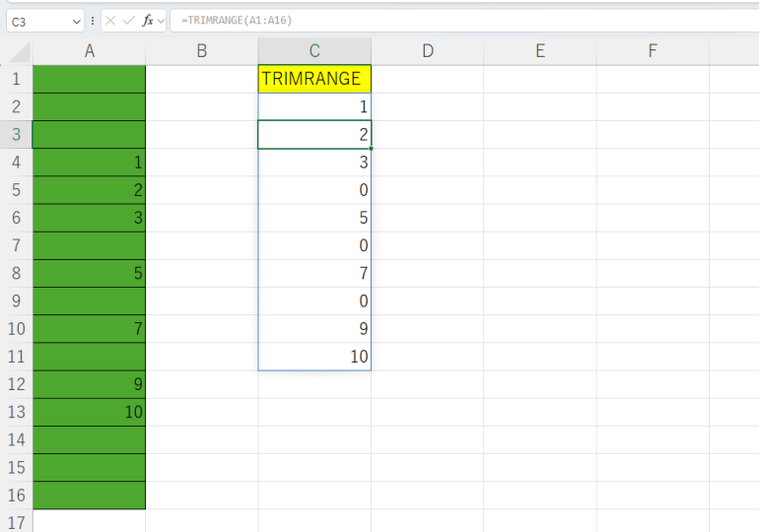Click green cell A1

[x=89, y=79]
